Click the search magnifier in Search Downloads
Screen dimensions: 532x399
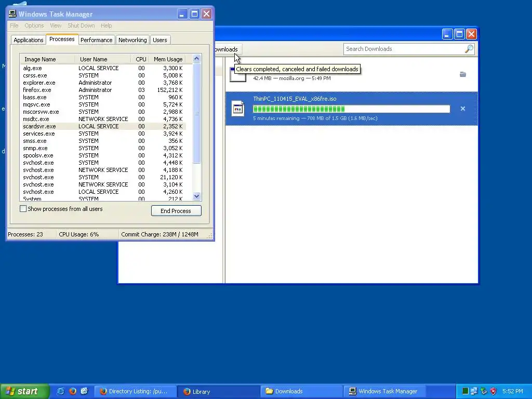click(469, 49)
